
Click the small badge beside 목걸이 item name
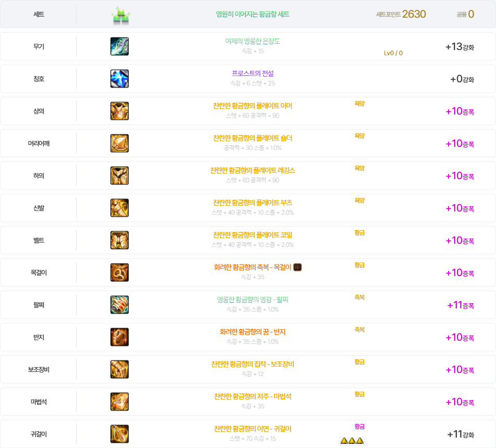point(297,267)
